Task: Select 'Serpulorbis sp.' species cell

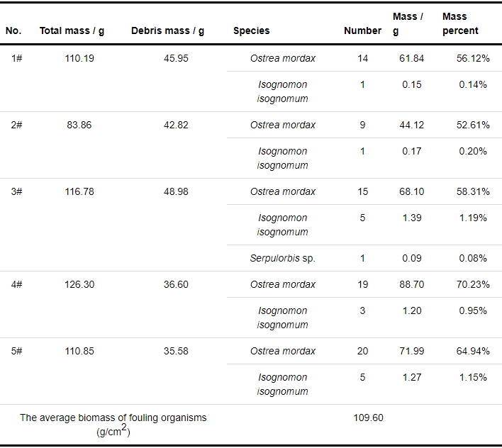Action: coord(283,258)
